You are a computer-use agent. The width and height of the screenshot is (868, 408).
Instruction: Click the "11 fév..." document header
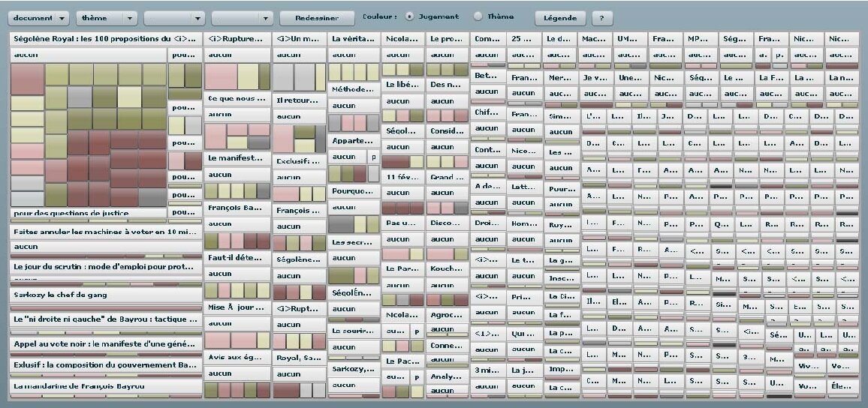[x=403, y=178]
